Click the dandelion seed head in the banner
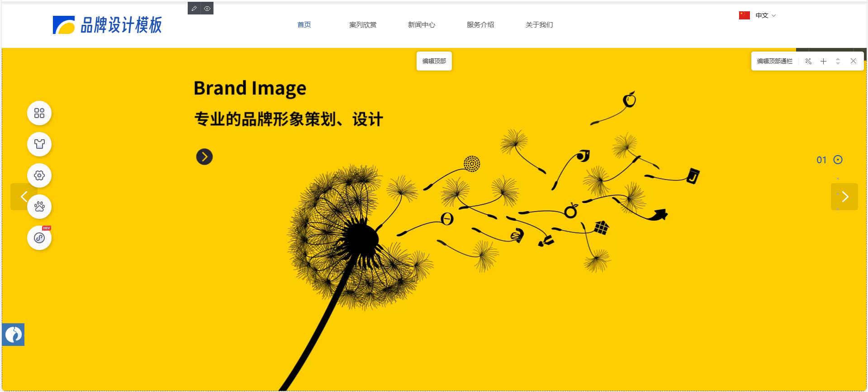868x392 pixels. pos(360,237)
